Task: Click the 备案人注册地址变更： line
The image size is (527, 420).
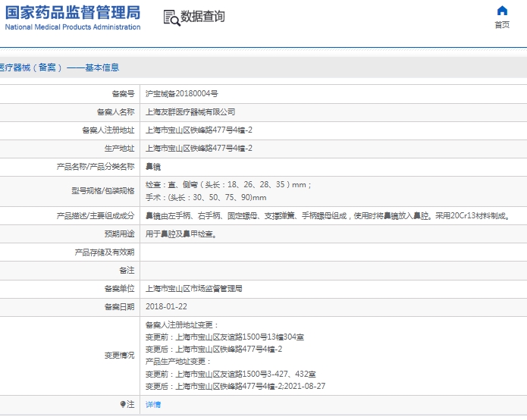Action: point(182,325)
